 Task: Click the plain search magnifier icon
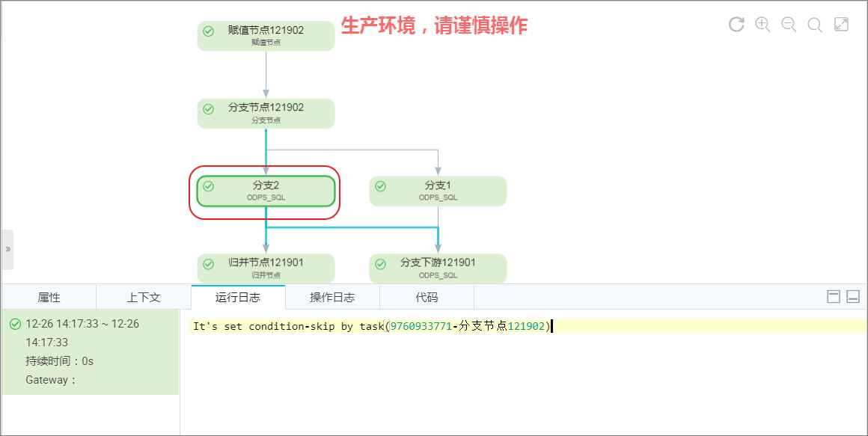(815, 25)
